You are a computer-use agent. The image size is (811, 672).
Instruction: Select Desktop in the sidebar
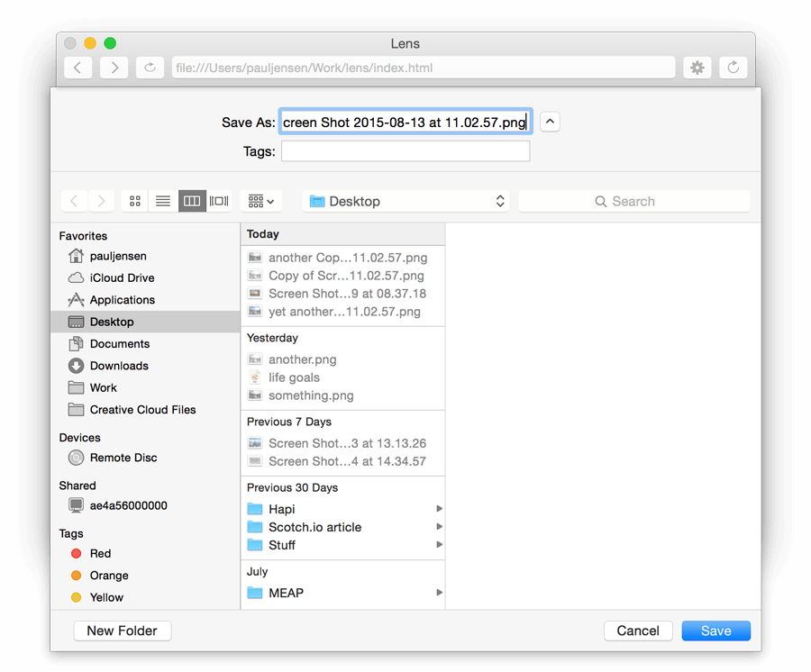tap(145, 322)
